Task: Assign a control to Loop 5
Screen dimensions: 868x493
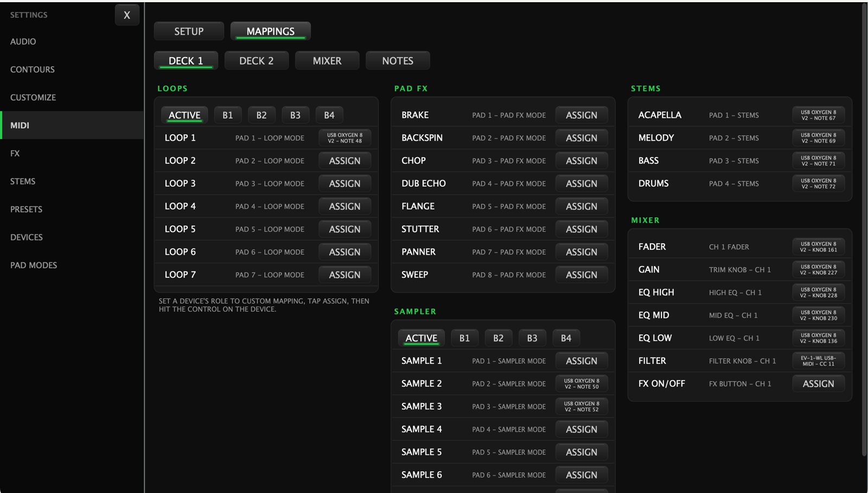Action: point(345,229)
